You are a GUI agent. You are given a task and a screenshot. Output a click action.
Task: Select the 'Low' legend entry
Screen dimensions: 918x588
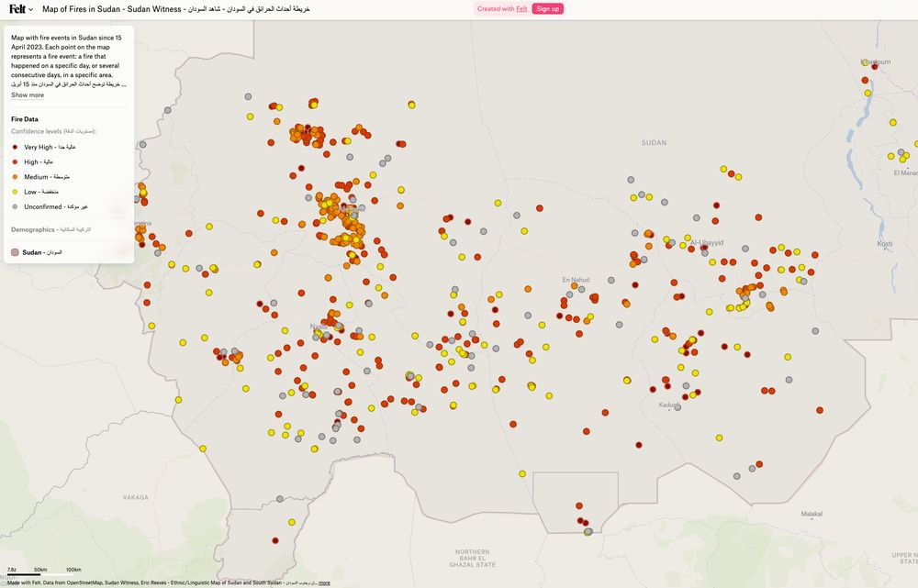click(40, 192)
